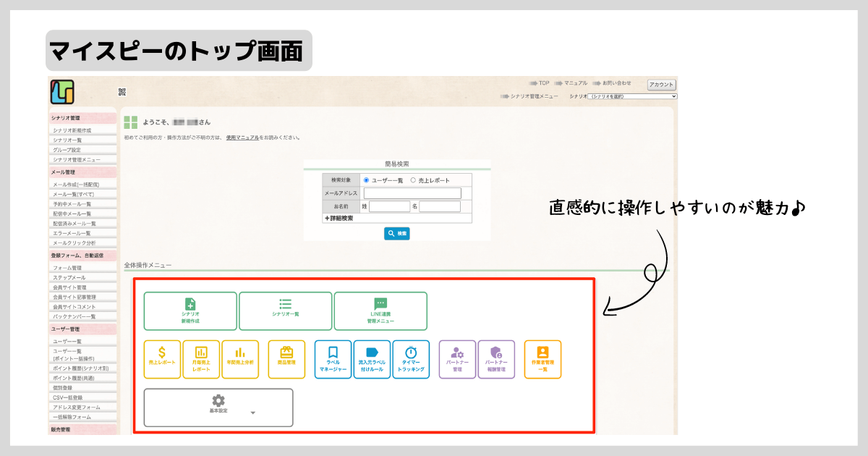Expand the 基本設定 dropdown tile
Screen dimensions: 868x456
pyautogui.click(x=218, y=408)
